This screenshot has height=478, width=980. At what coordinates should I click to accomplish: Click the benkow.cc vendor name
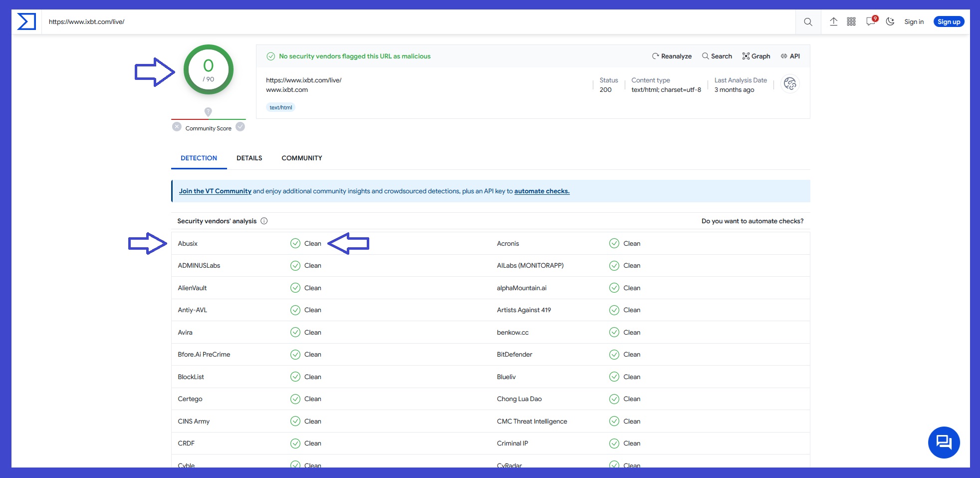click(x=512, y=333)
